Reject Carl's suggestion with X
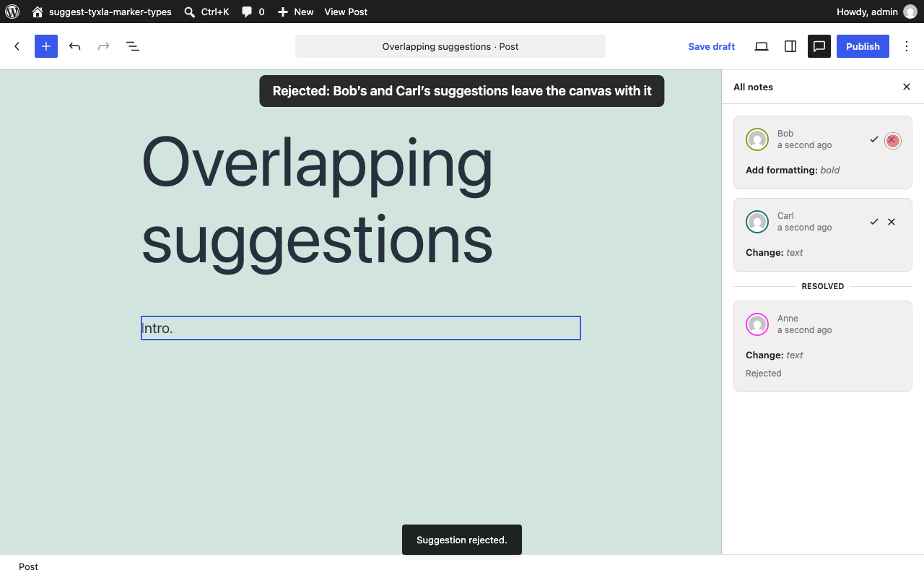The image size is (924, 578). click(x=892, y=222)
